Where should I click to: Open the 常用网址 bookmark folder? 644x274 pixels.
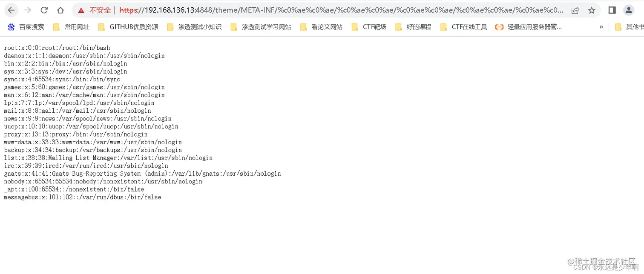71,27
